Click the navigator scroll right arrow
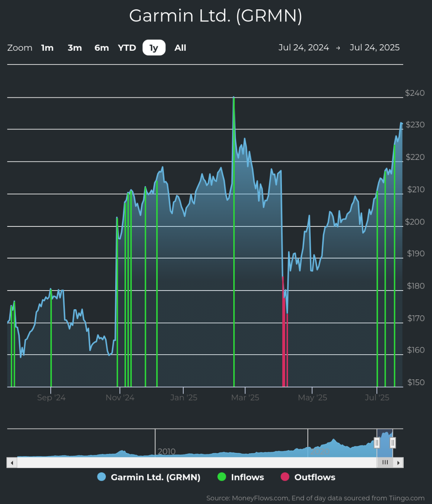 398,463
